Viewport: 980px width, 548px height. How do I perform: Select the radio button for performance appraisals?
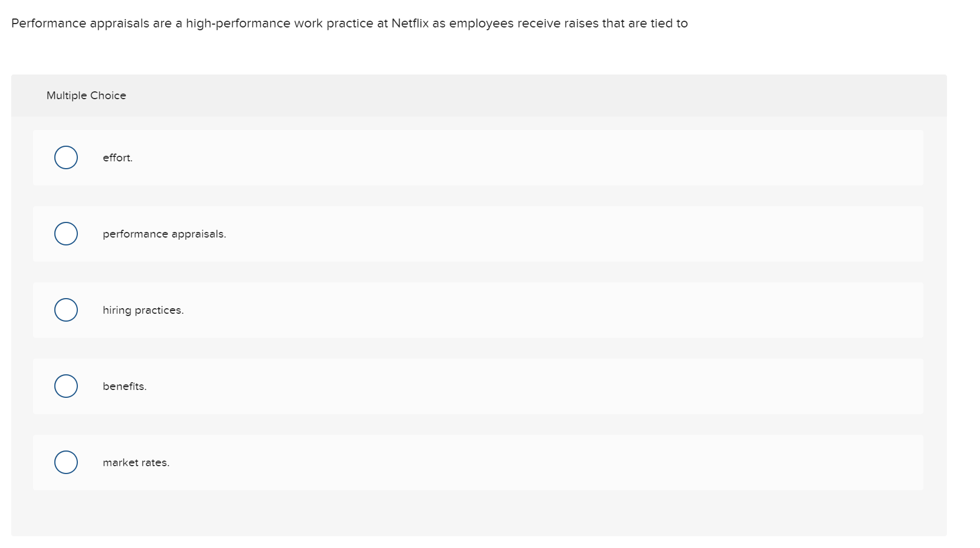click(66, 234)
